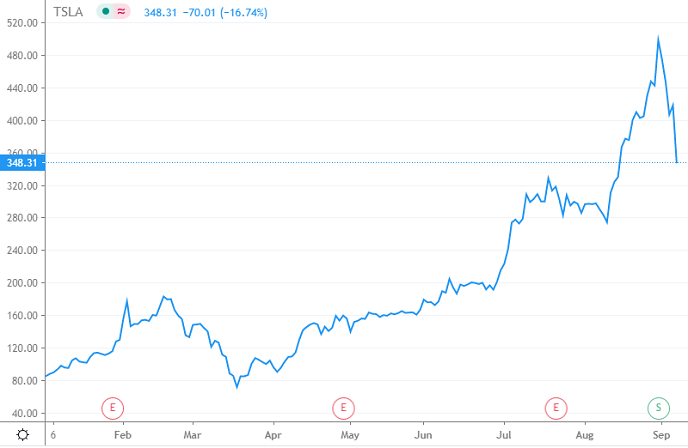Image resolution: width=688 pixels, height=448 pixels.
Task: Click the Mar label on time axis
Action: 192,435
